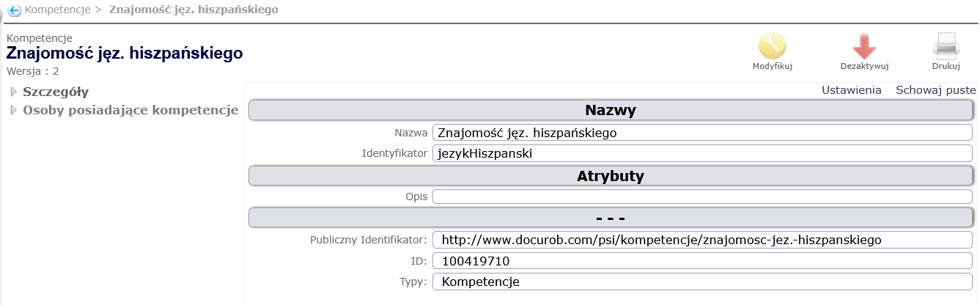980x305 pixels.
Task: Click the Identyfikator field jezykHiszpanski
Action: point(701,154)
